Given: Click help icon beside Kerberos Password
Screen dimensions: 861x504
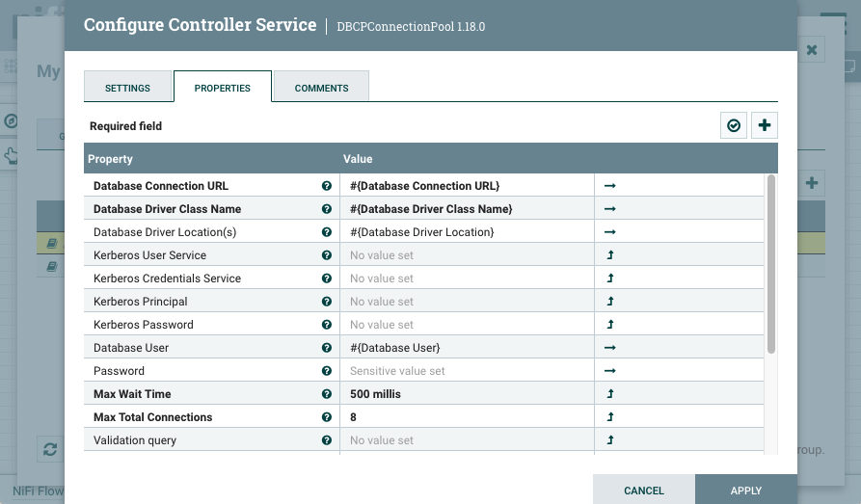Looking at the screenshot, I should (x=327, y=325).
